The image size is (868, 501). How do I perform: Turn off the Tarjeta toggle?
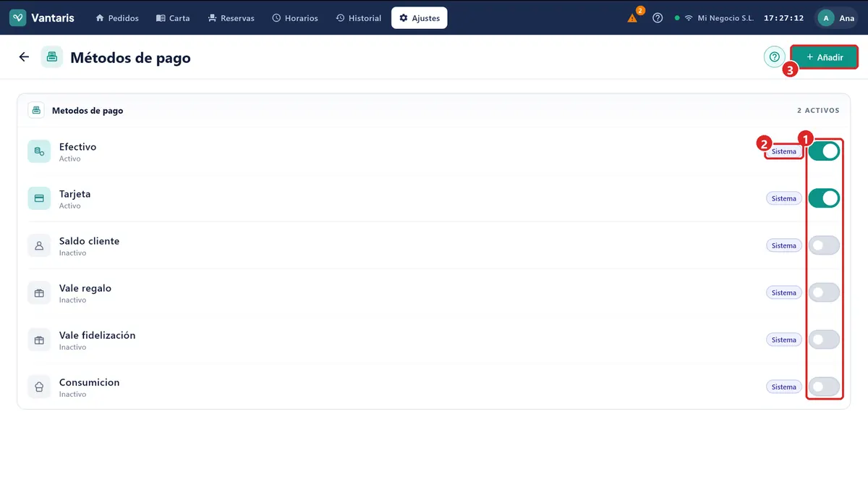click(x=824, y=198)
